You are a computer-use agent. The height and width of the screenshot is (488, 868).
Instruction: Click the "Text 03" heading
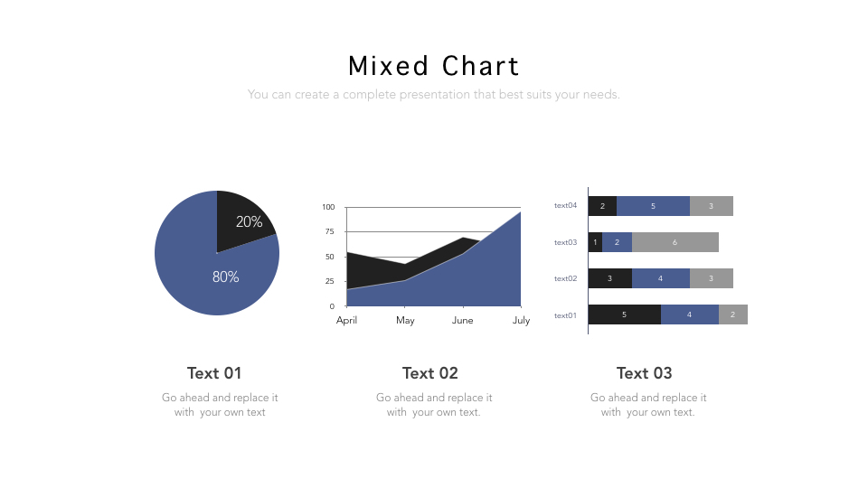[x=645, y=373]
